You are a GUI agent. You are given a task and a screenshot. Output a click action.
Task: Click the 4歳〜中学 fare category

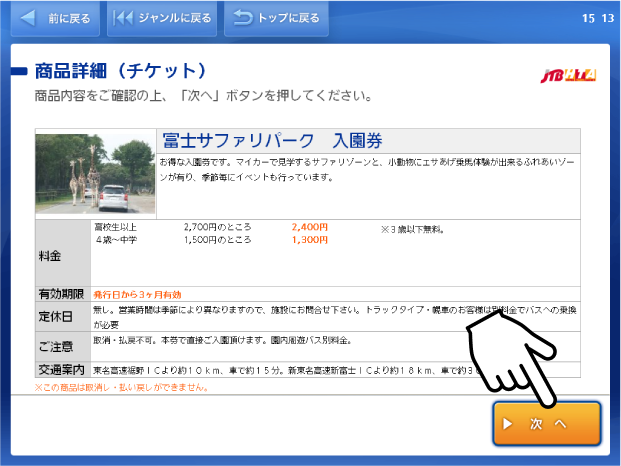116,240
